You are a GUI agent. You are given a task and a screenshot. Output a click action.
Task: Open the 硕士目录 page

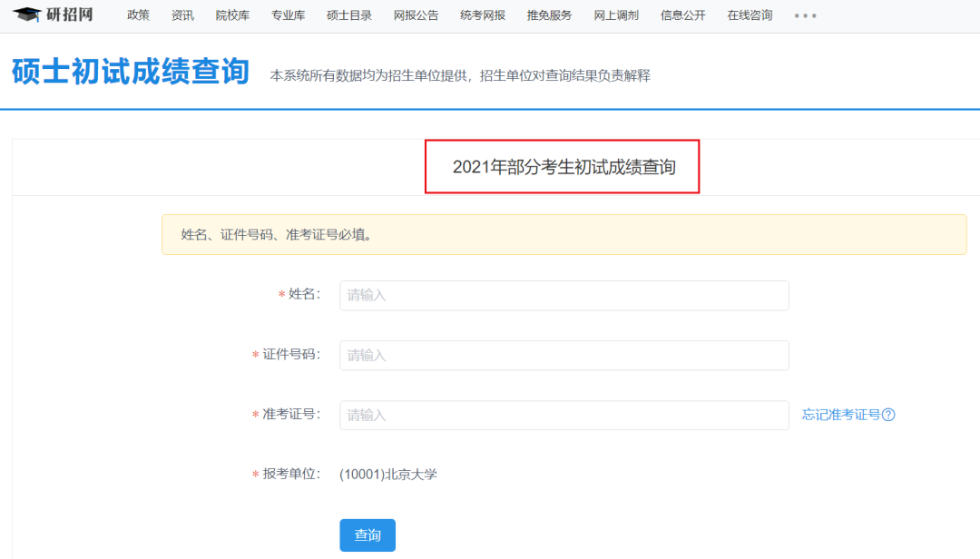pos(348,15)
